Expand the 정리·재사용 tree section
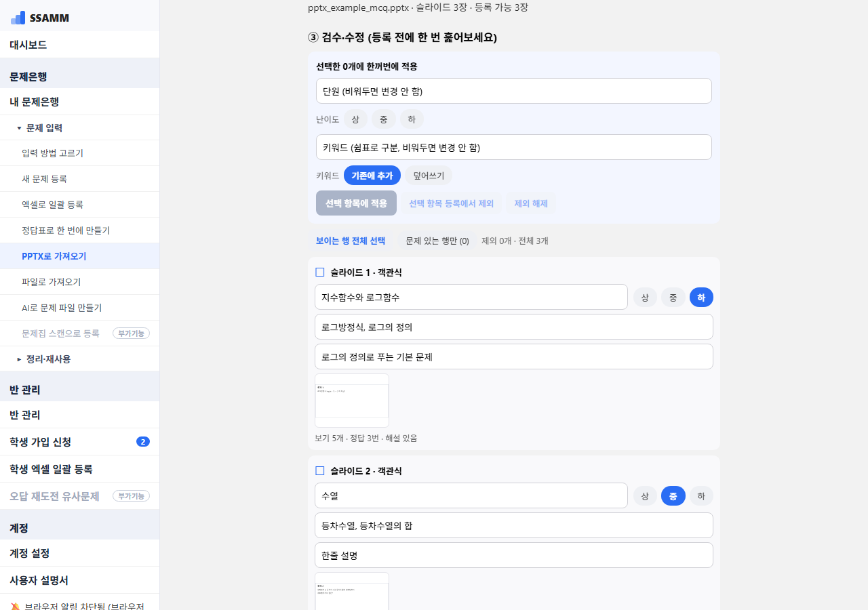This screenshot has width=868, height=610. [79, 359]
